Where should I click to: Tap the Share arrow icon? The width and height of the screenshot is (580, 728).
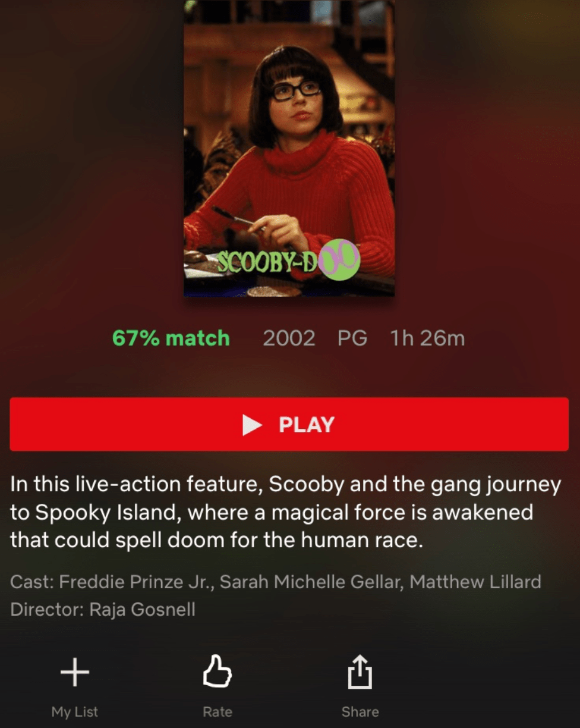tap(360, 671)
